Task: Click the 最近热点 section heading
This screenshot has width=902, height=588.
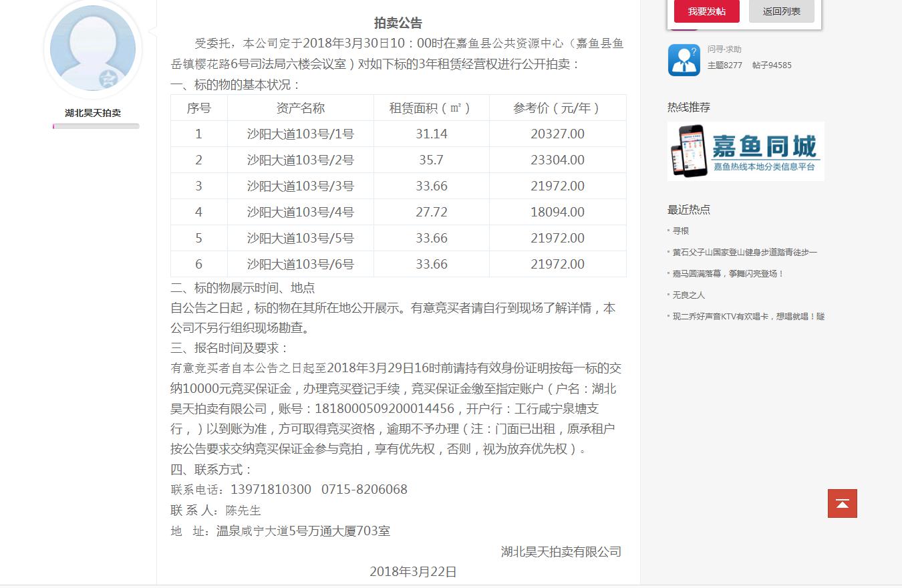Action: [x=688, y=209]
